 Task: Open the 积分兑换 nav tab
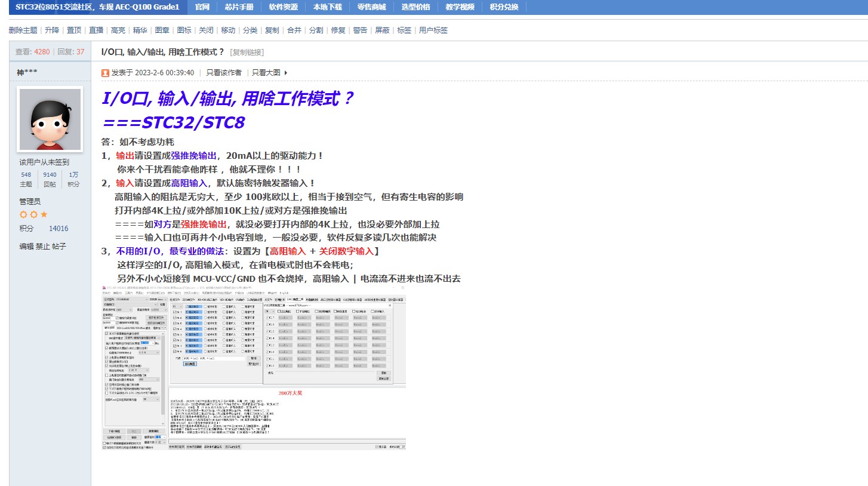click(x=504, y=7)
